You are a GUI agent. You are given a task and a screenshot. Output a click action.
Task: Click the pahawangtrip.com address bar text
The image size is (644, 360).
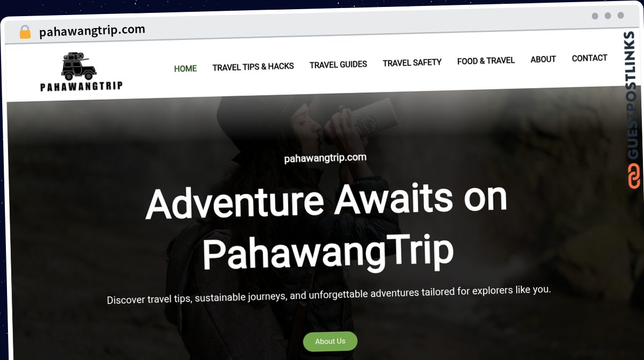click(x=92, y=31)
